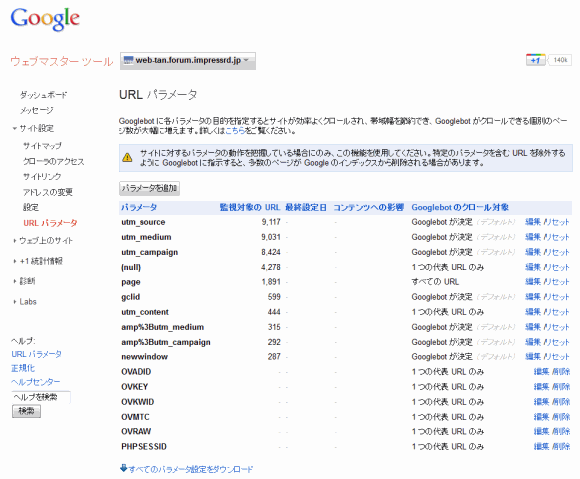580x479 pixels.
Task: Click 編集 for OVKWID row
Action: click(542, 402)
